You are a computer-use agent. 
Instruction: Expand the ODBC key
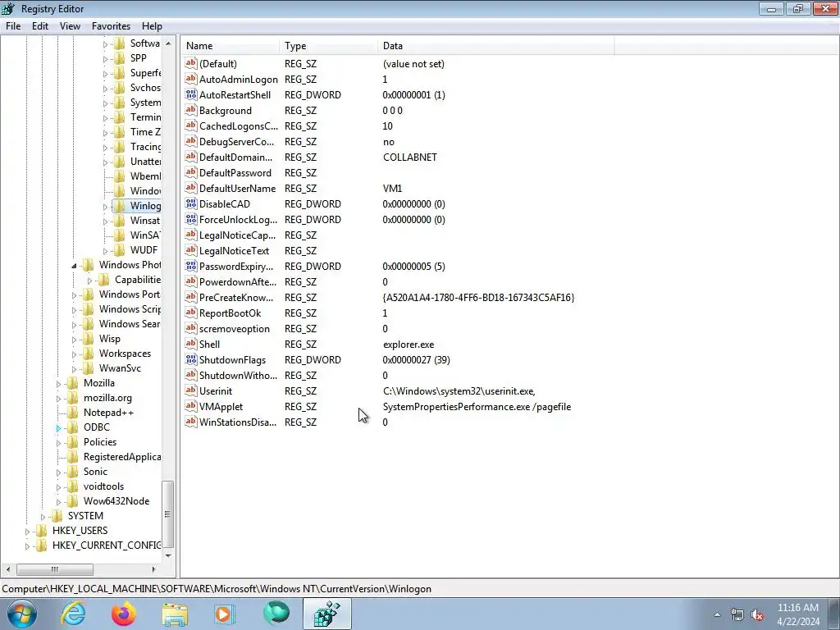pyautogui.click(x=58, y=427)
